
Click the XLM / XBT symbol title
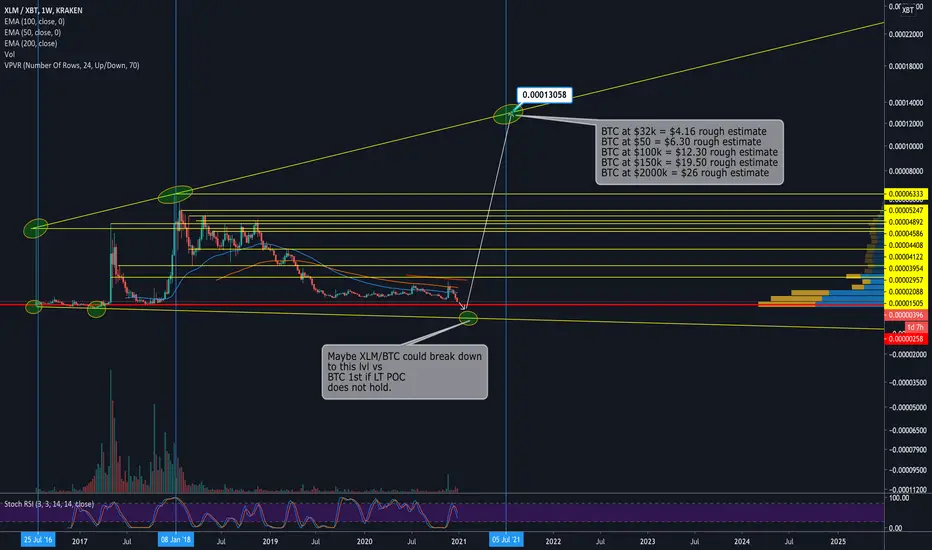point(43,10)
